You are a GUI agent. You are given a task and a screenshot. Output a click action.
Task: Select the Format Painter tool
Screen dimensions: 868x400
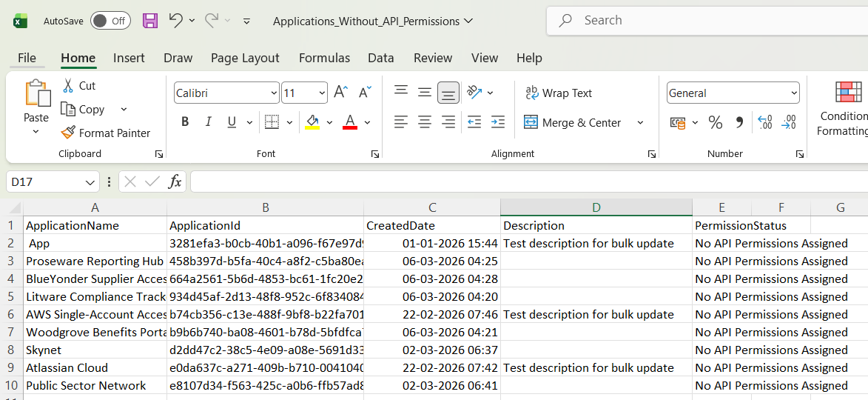(105, 133)
